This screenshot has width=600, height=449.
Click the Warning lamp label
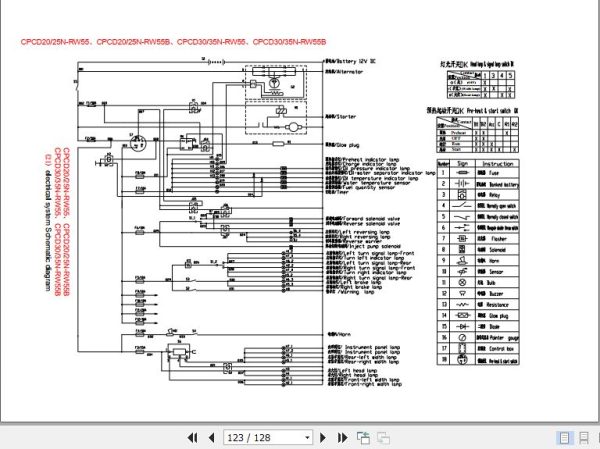click(x=350, y=292)
